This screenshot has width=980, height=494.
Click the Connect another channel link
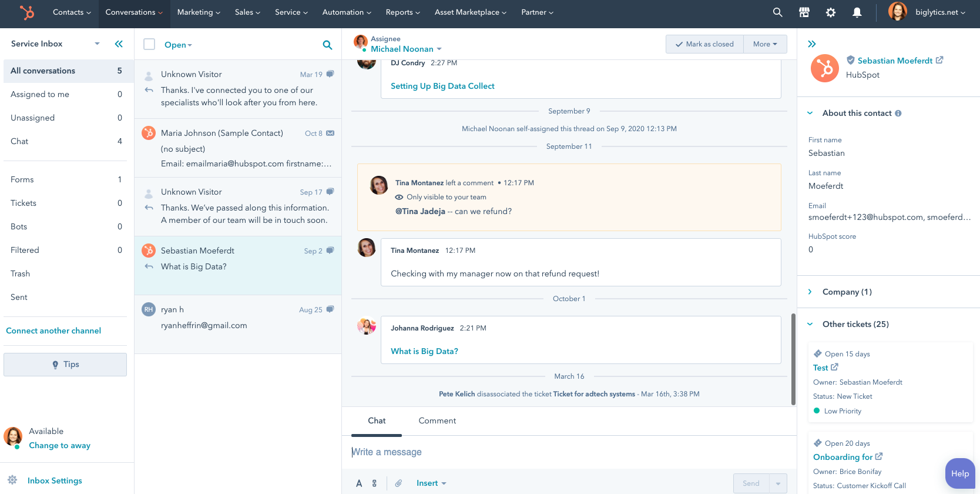pos(53,331)
